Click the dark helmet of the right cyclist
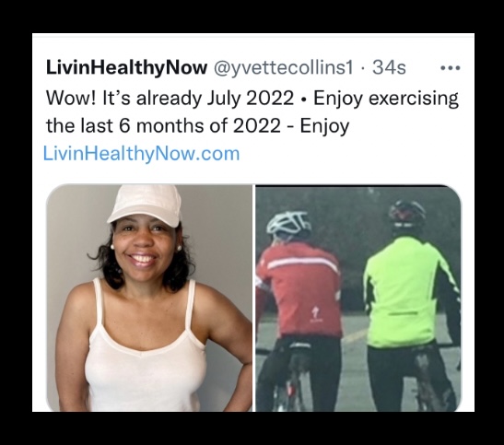 (x=407, y=213)
